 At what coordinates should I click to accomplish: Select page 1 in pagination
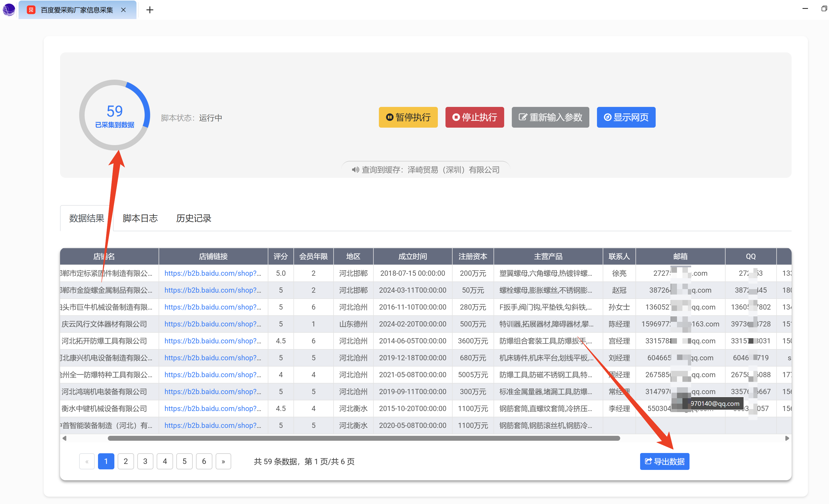[x=106, y=461]
